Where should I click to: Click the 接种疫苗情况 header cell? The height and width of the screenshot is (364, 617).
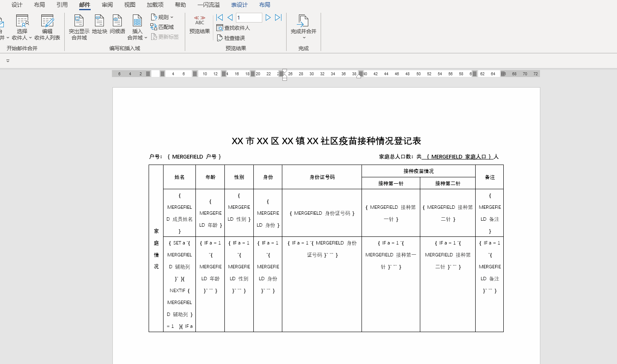click(419, 171)
